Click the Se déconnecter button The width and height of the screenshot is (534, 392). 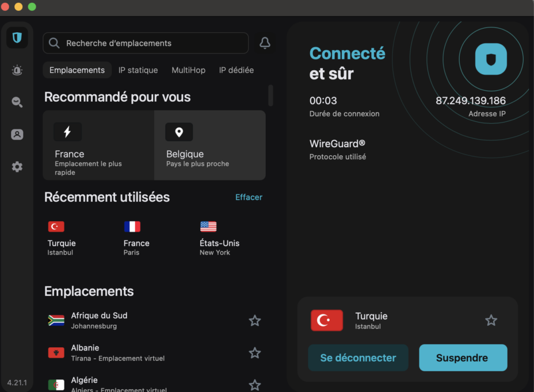[x=358, y=358]
